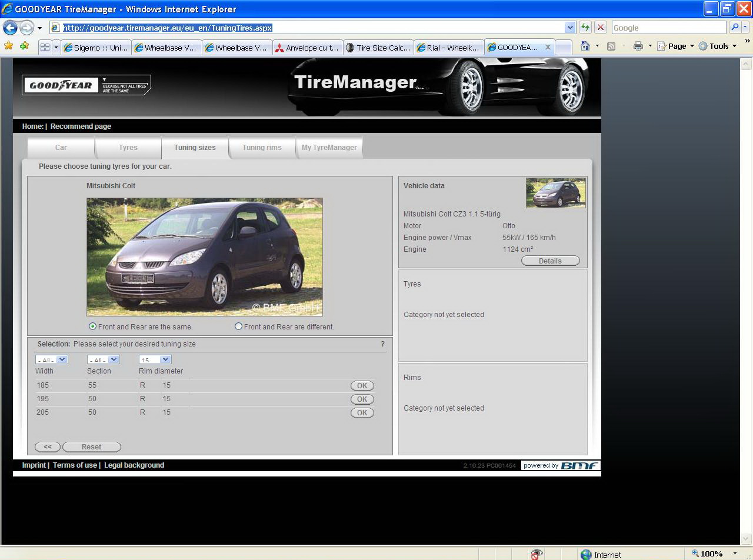Open Terms of use link
Screen dimensions: 753x560
click(x=75, y=465)
